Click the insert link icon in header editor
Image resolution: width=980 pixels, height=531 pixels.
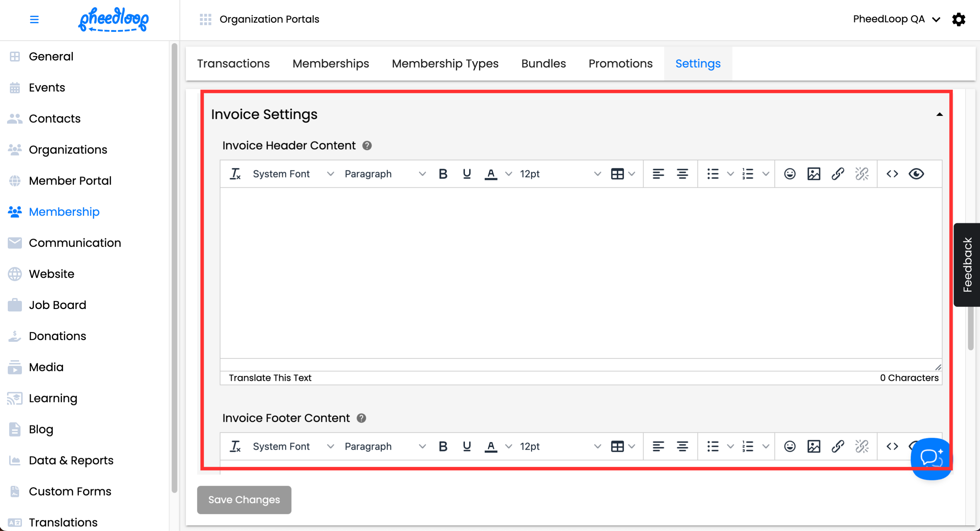tap(838, 174)
